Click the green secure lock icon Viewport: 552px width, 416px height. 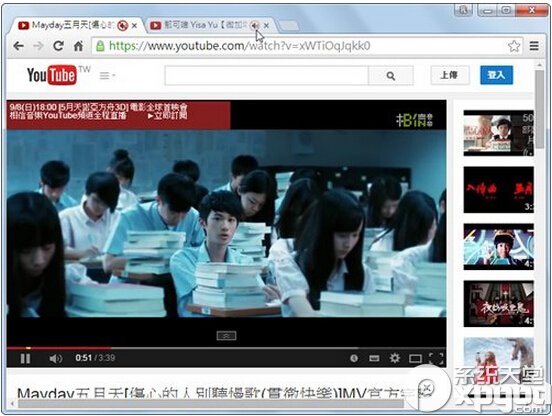coord(100,46)
